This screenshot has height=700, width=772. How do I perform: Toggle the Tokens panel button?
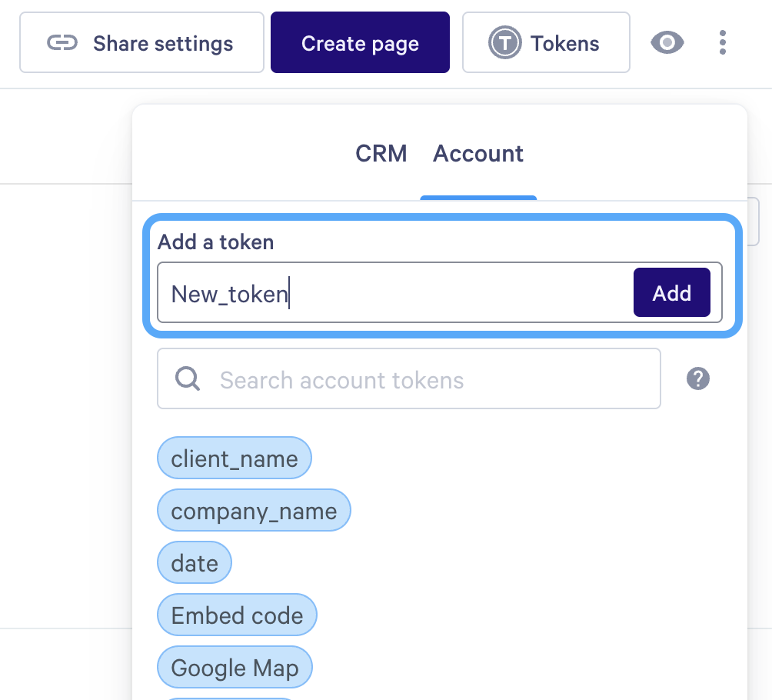click(546, 43)
